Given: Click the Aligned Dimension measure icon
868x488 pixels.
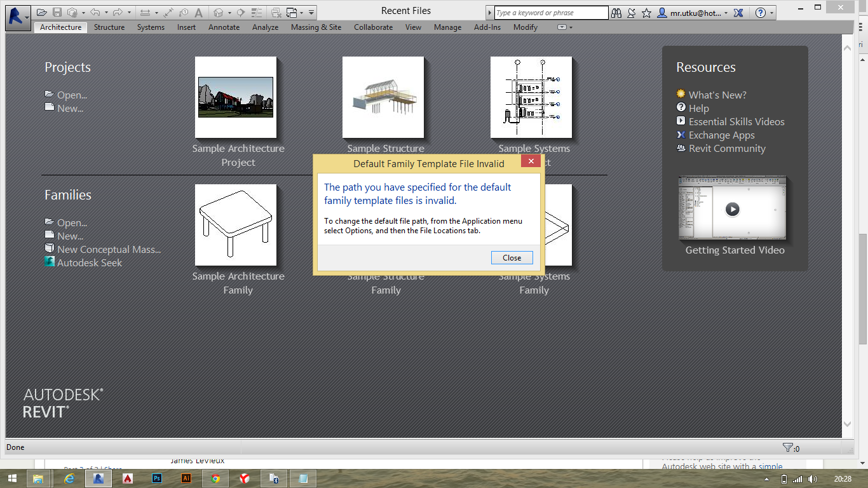Looking at the screenshot, I should [x=144, y=11].
